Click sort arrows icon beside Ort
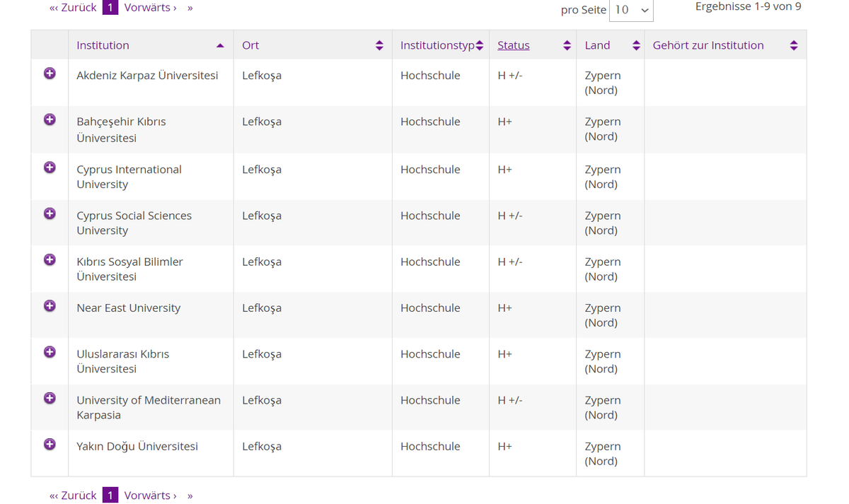This screenshot has height=504, width=849. [x=379, y=45]
